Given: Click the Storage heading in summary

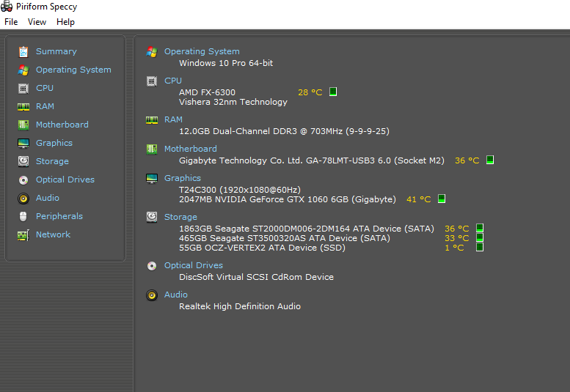Looking at the screenshot, I should (180, 217).
